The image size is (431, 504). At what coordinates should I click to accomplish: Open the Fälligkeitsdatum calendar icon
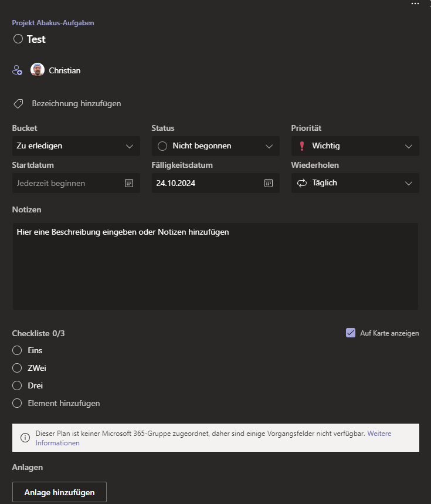click(269, 183)
